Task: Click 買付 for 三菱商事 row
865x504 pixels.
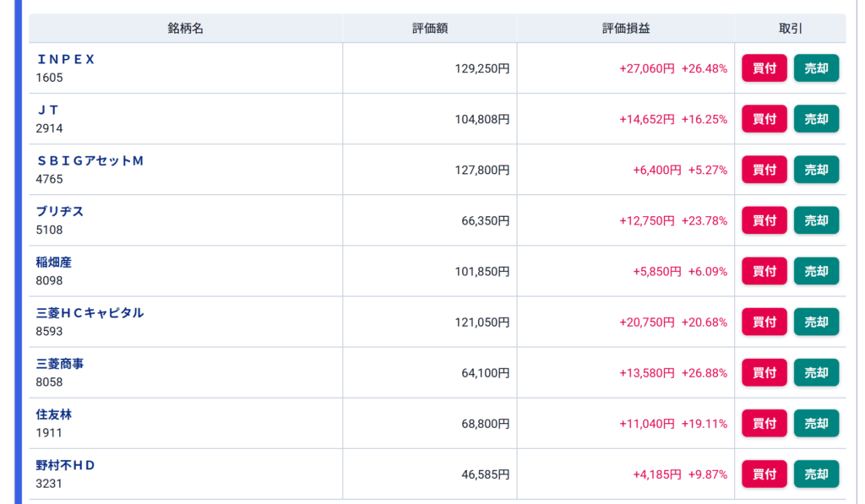Action: click(x=764, y=372)
